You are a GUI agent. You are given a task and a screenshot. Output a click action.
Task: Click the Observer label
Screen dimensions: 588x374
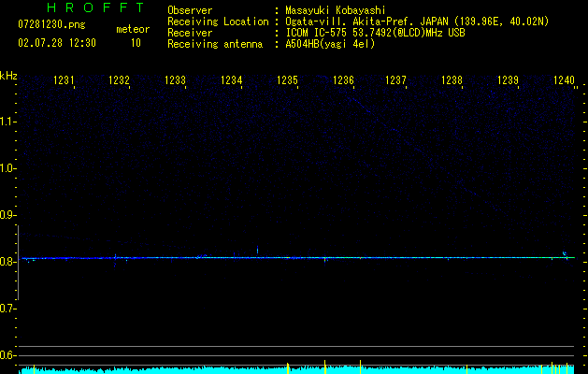click(x=190, y=10)
